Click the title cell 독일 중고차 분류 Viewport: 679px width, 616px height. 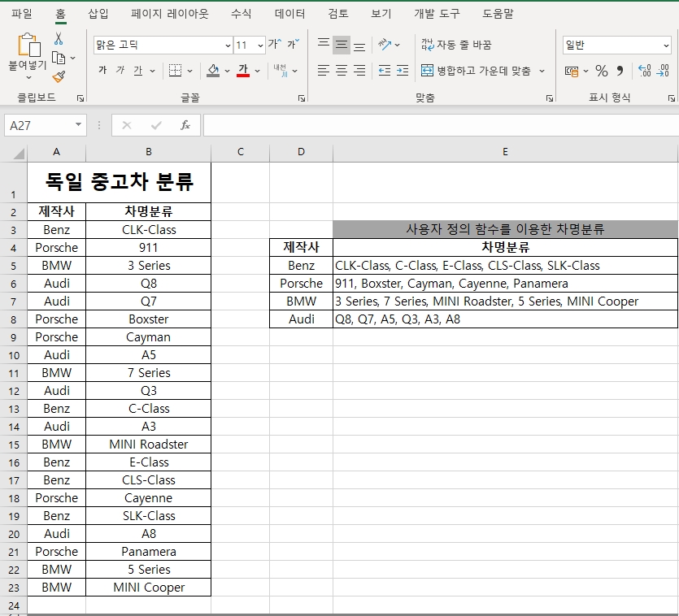(x=119, y=182)
